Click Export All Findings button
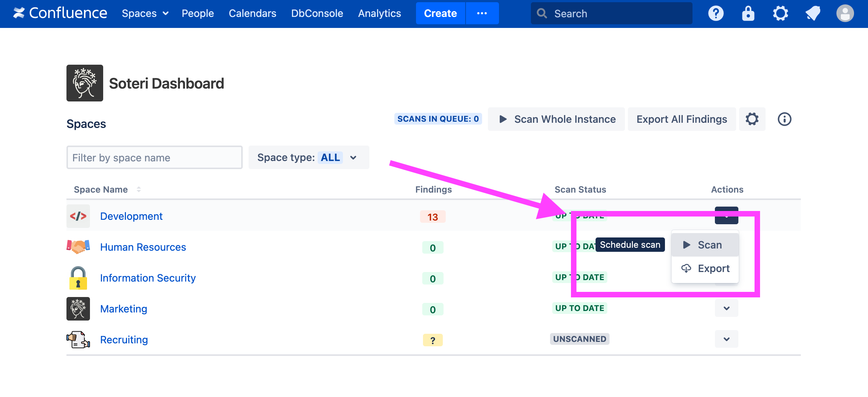This screenshot has width=868, height=397. (681, 119)
